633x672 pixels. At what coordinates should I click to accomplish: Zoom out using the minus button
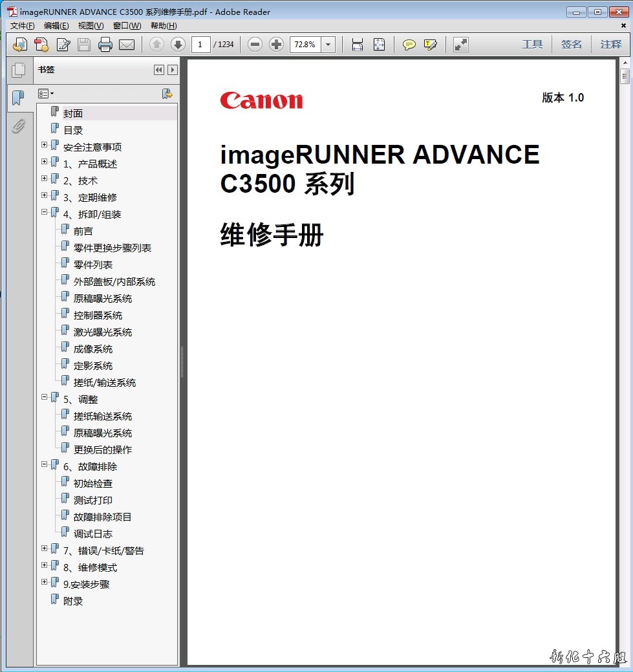(255, 45)
